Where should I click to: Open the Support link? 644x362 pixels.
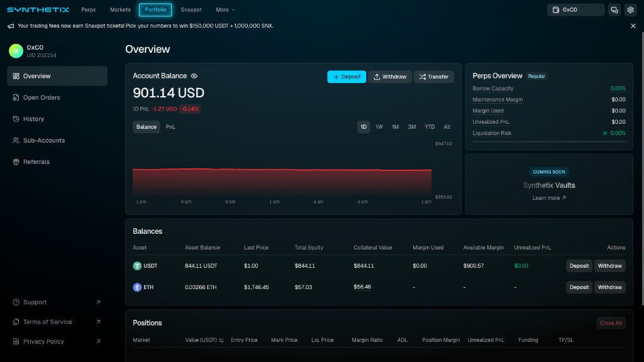(57, 302)
